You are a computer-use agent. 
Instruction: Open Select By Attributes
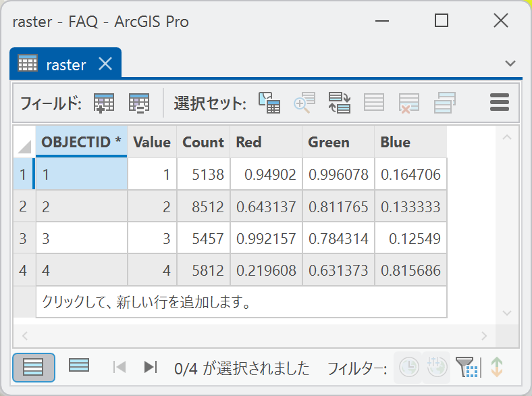click(x=269, y=103)
